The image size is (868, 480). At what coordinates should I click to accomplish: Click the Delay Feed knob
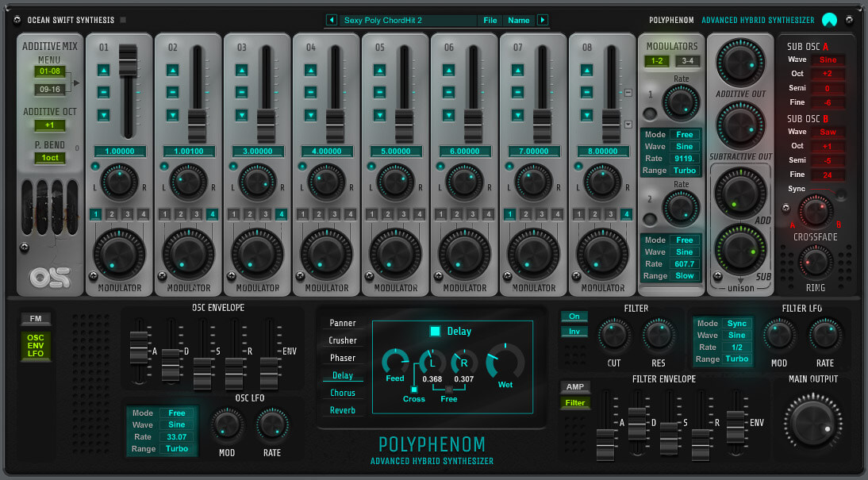395,362
